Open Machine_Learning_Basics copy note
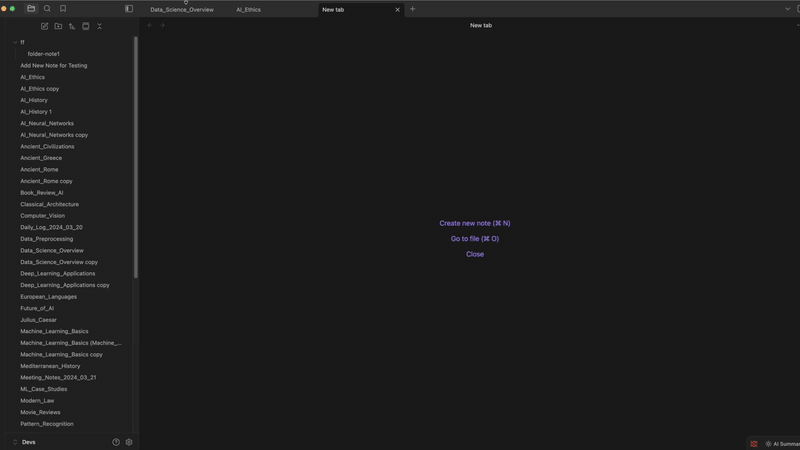The height and width of the screenshot is (450, 800). pyautogui.click(x=61, y=355)
